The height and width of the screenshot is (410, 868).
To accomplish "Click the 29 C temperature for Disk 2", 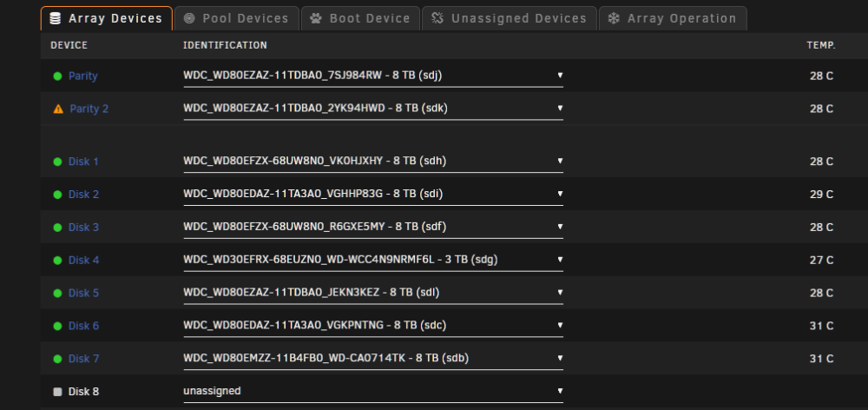I will pos(821,195).
